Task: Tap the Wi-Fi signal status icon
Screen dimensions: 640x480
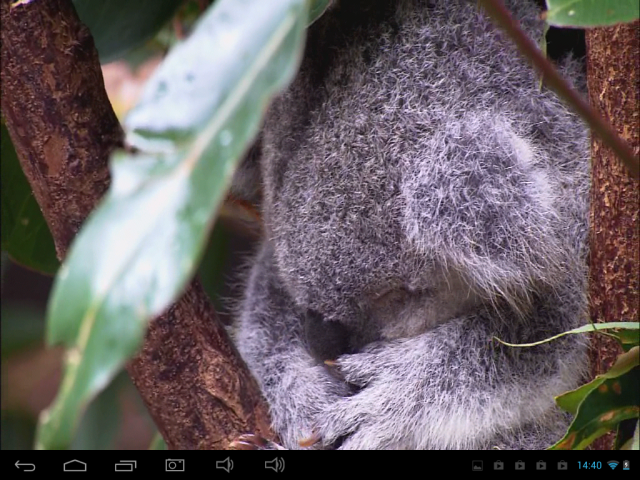Action: pyautogui.click(x=613, y=465)
